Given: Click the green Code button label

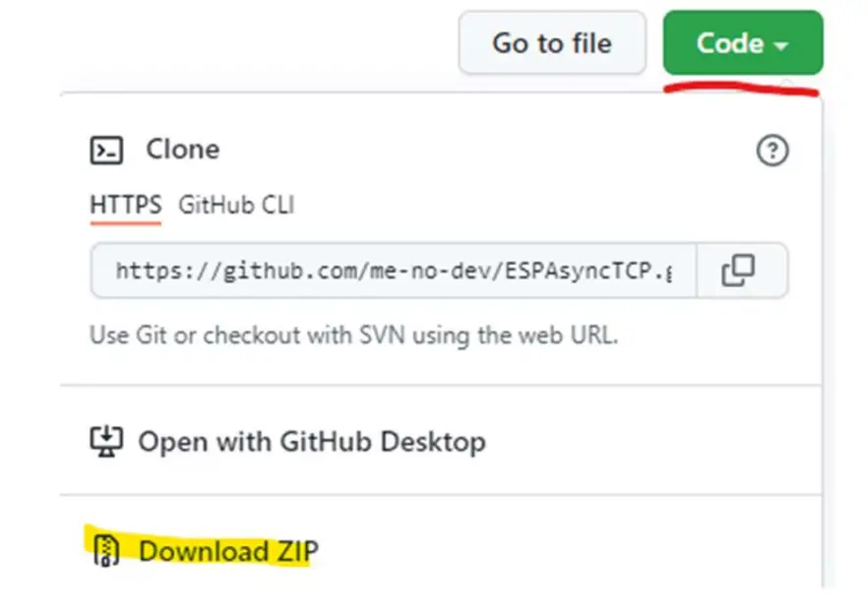Looking at the screenshot, I should point(729,43).
